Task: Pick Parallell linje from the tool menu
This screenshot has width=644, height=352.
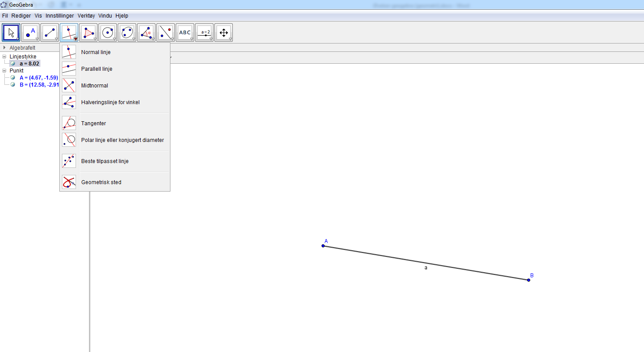Action: point(115,69)
